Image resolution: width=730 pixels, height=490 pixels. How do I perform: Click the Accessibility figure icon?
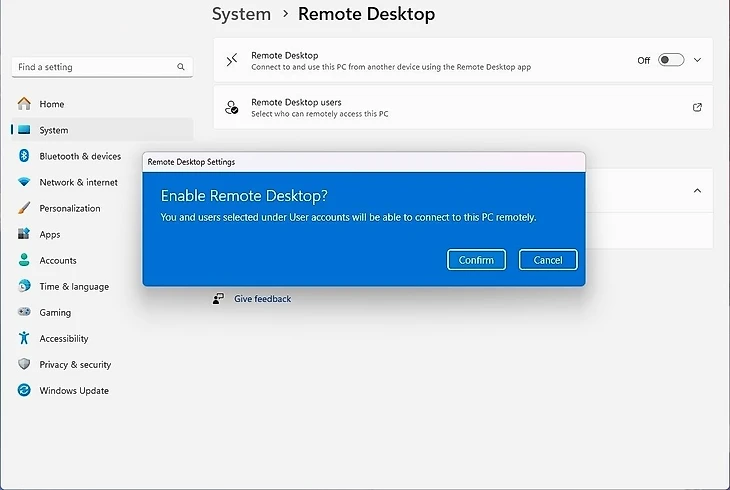coord(24,338)
